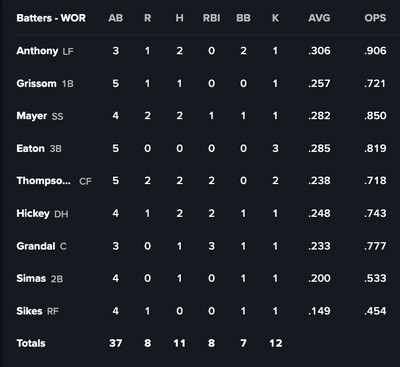Click the AB column header
This screenshot has height=367, width=400.
tap(116, 18)
